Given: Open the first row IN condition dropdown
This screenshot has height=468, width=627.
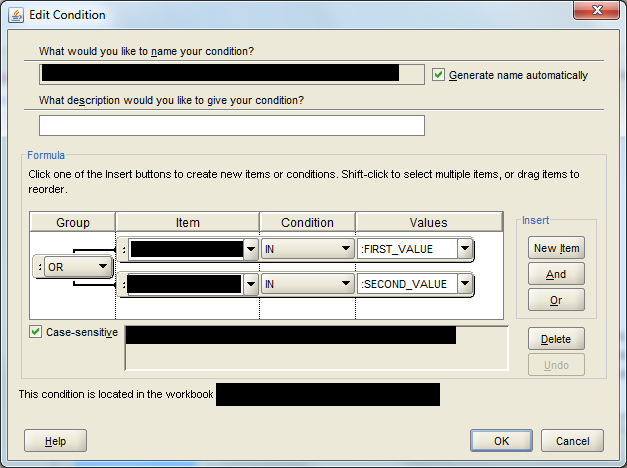Looking at the screenshot, I should click(x=308, y=249).
